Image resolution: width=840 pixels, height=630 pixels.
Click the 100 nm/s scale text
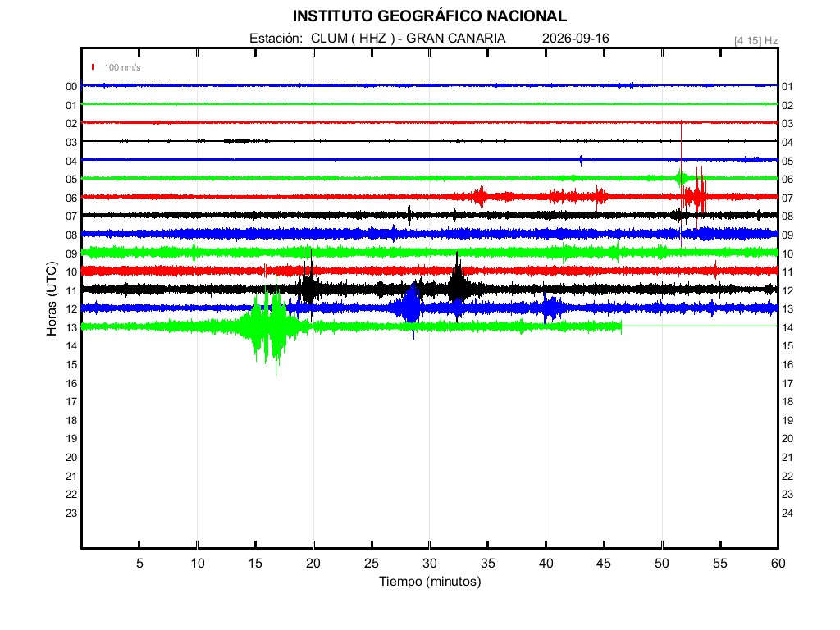122,67
